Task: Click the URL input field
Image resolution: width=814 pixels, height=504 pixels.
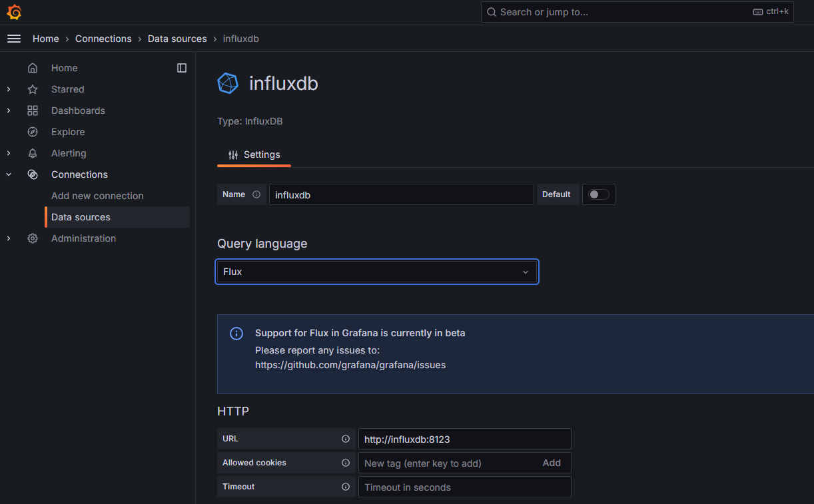Action: coord(465,439)
